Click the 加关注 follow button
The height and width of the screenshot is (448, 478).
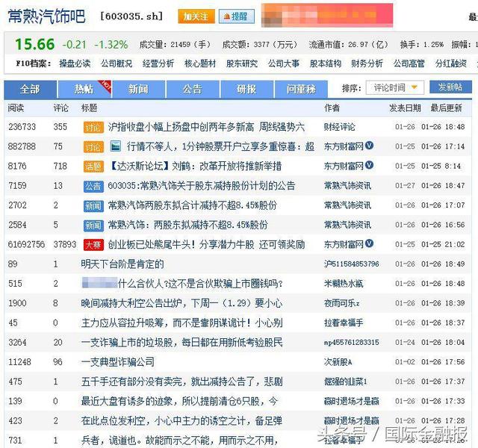click(x=196, y=16)
